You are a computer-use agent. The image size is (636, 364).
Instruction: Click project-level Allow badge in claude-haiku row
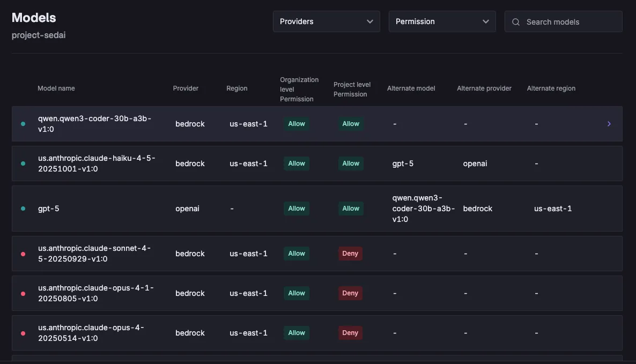click(x=351, y=164)
